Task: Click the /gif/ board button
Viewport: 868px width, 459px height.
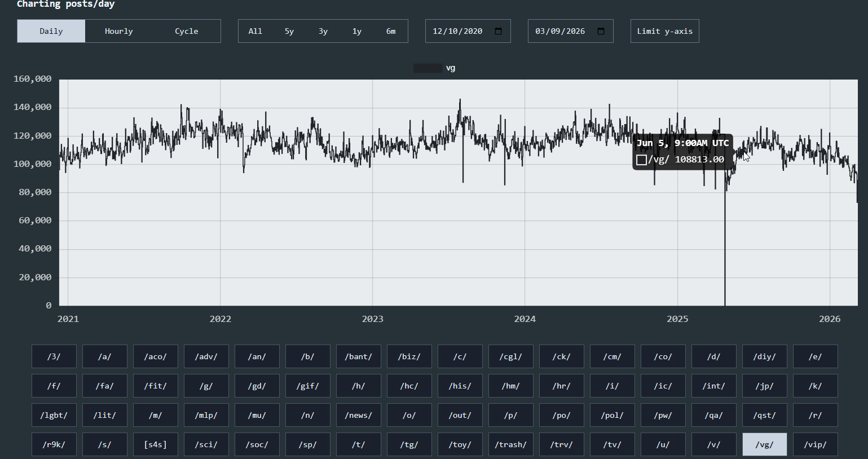Action: 308,386
